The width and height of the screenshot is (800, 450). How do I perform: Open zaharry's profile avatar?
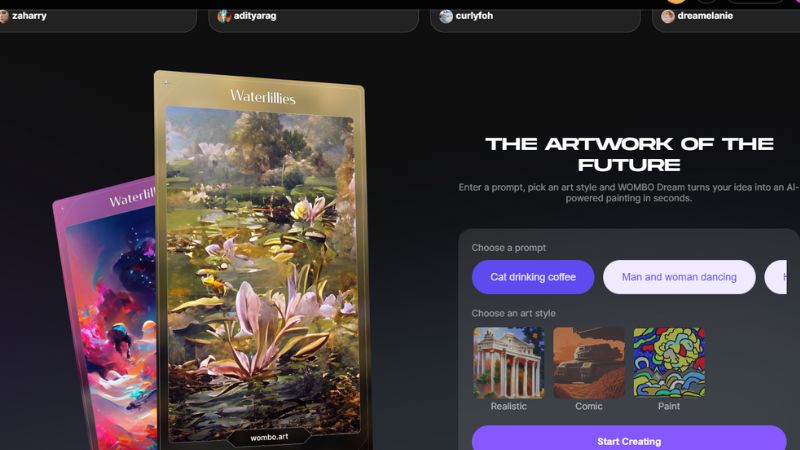click(4, 16)
